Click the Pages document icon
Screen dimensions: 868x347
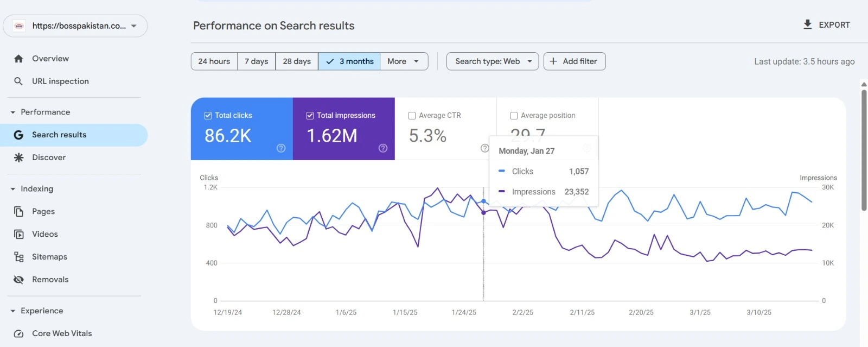(18, 212)
